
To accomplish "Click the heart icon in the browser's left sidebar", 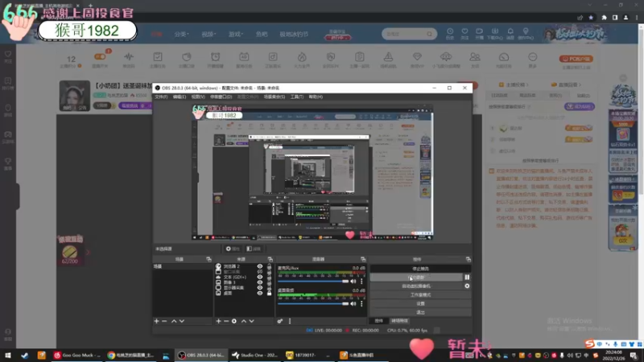I will coord(8,54).
